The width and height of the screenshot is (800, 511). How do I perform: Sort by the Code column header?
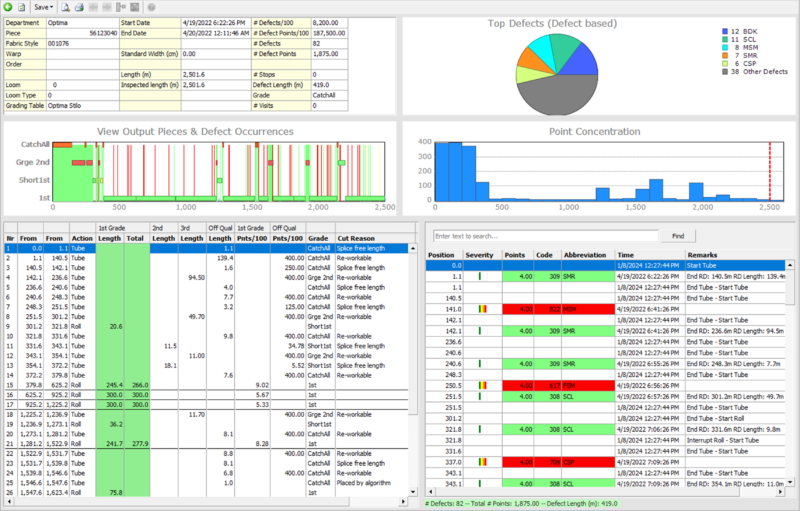pos(547,255)
